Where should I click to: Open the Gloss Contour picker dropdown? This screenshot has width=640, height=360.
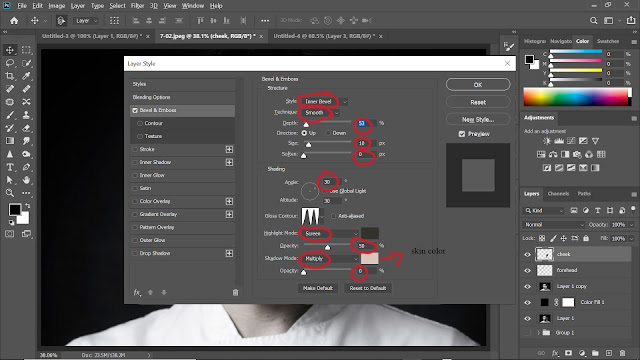click(x=322, y=216)
